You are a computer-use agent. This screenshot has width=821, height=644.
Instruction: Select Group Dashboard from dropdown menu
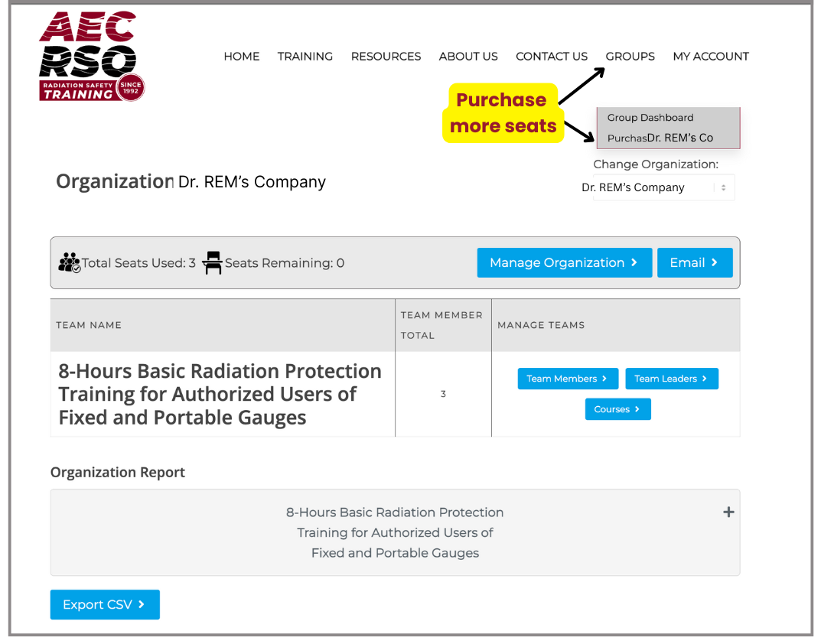click(x=650, y=118)
